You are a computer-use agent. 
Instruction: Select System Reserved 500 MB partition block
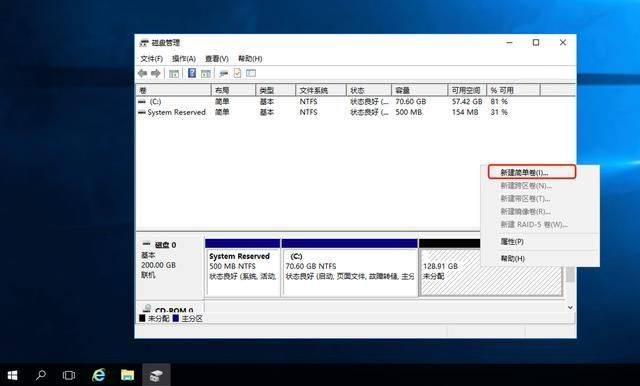(x=243, y=268)
